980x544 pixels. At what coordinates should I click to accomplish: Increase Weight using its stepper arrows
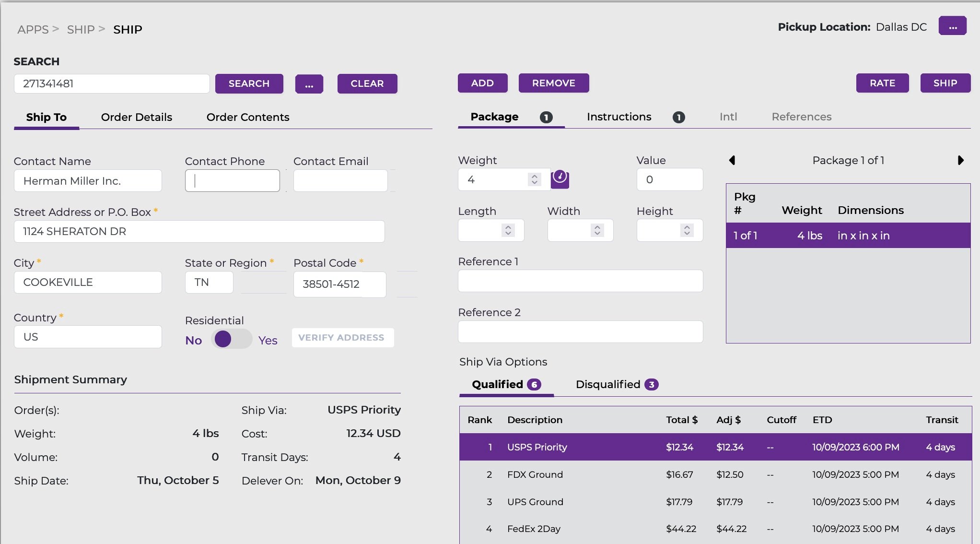click(533, 179)
